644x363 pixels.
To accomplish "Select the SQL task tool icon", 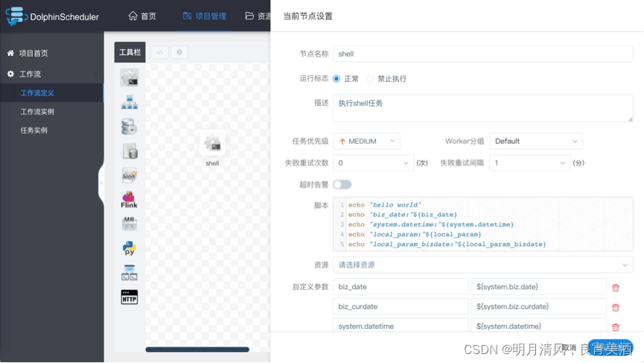I will [130, 151].
